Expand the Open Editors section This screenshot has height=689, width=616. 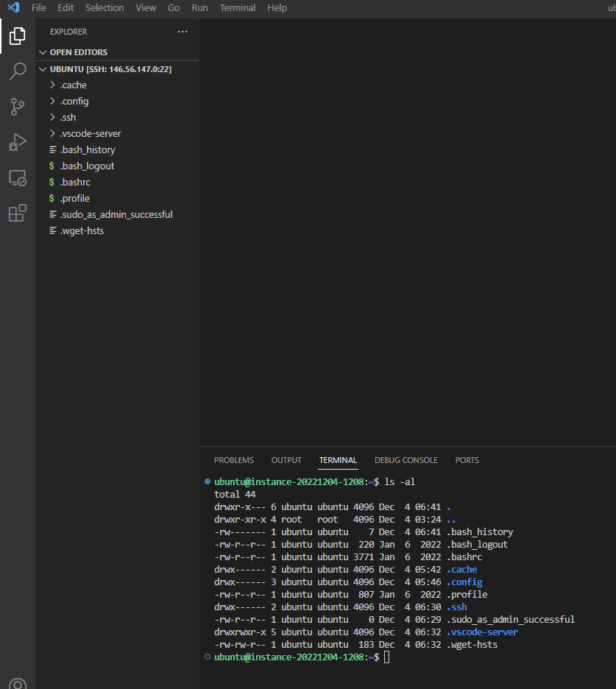pos(78,52)
